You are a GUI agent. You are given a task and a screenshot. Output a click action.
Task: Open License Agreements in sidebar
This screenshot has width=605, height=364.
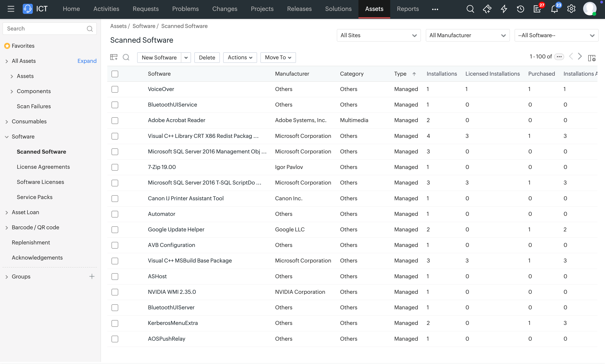[43, 167]
